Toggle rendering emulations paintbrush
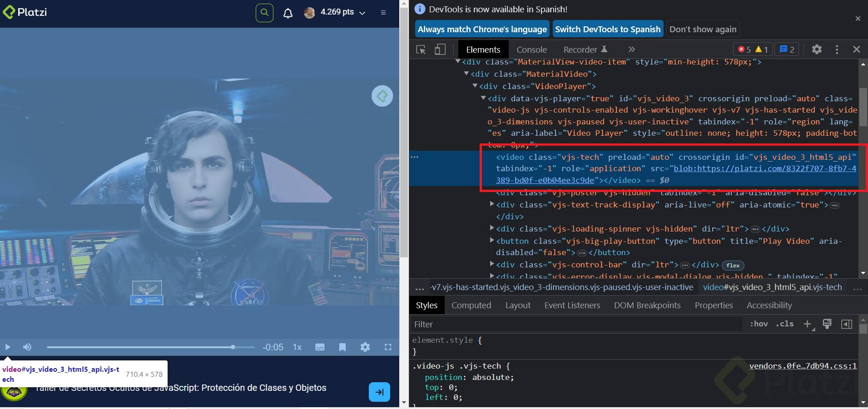This screenshot has height=409, width=868. (827, 324)
